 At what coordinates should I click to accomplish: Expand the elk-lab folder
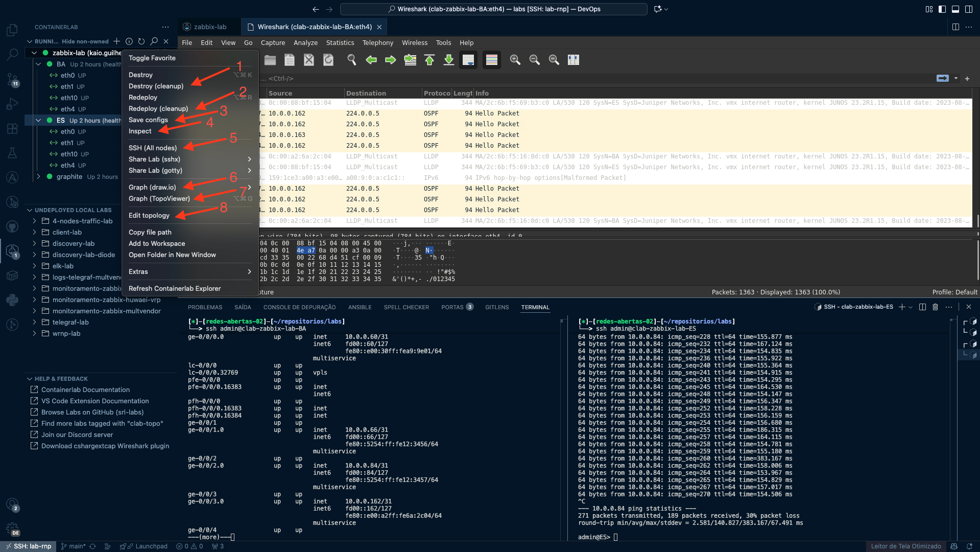(x=35, y=266)
